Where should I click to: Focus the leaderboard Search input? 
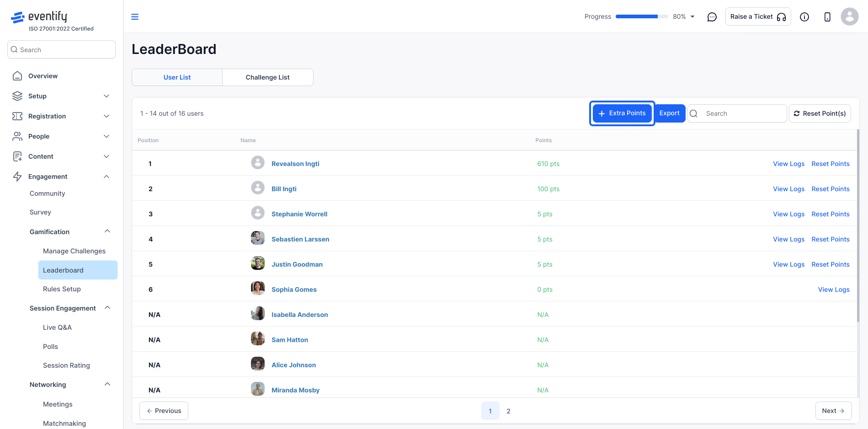tap(737, 113)
